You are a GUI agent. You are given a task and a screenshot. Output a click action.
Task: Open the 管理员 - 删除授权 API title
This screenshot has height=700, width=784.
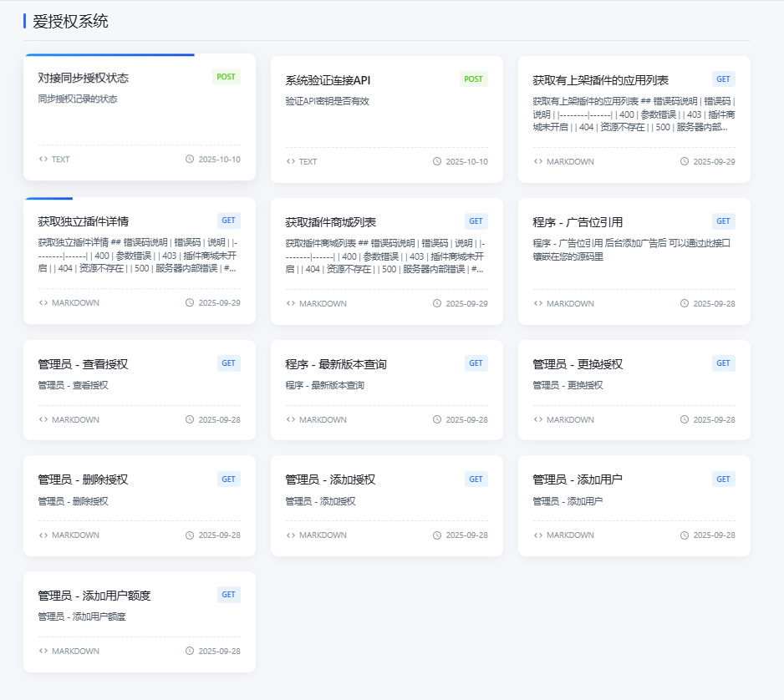click(83, 479)
